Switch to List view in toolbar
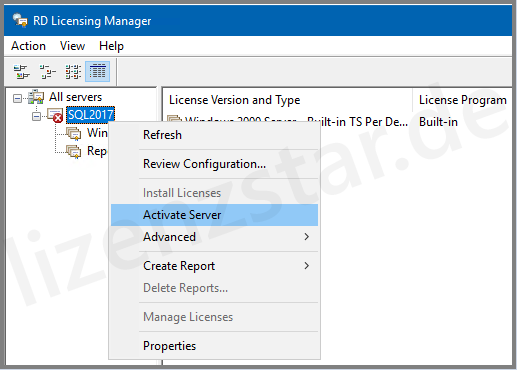 click(73, 72)
